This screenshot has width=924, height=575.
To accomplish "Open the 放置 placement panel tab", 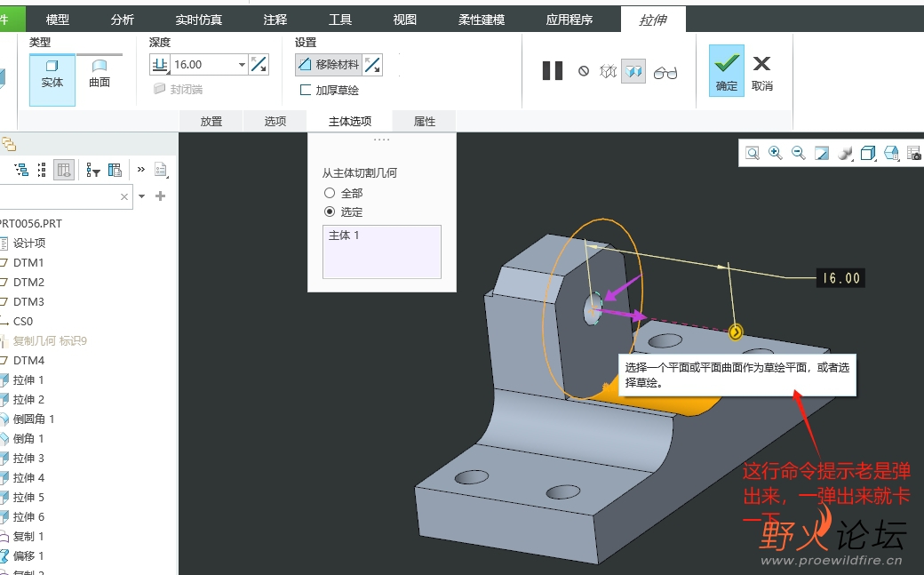I will point(211,122).
